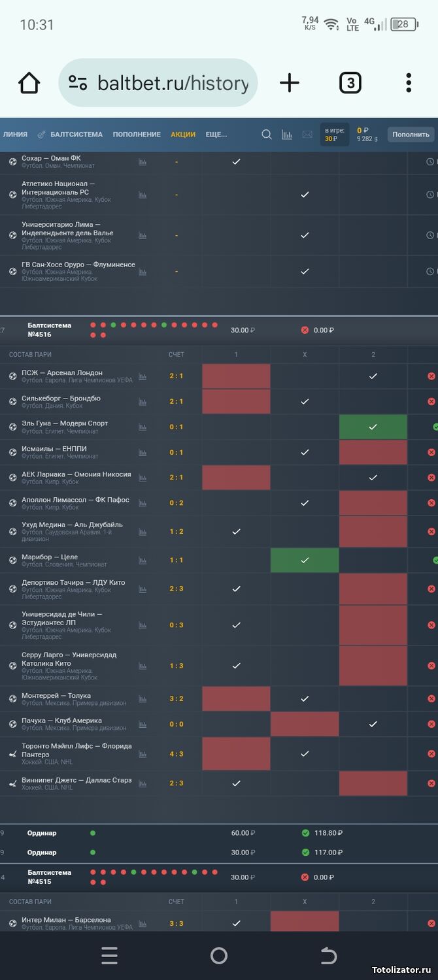Open stats icon for Виннипег Джетс — Даллас Старз

(143, 783)
